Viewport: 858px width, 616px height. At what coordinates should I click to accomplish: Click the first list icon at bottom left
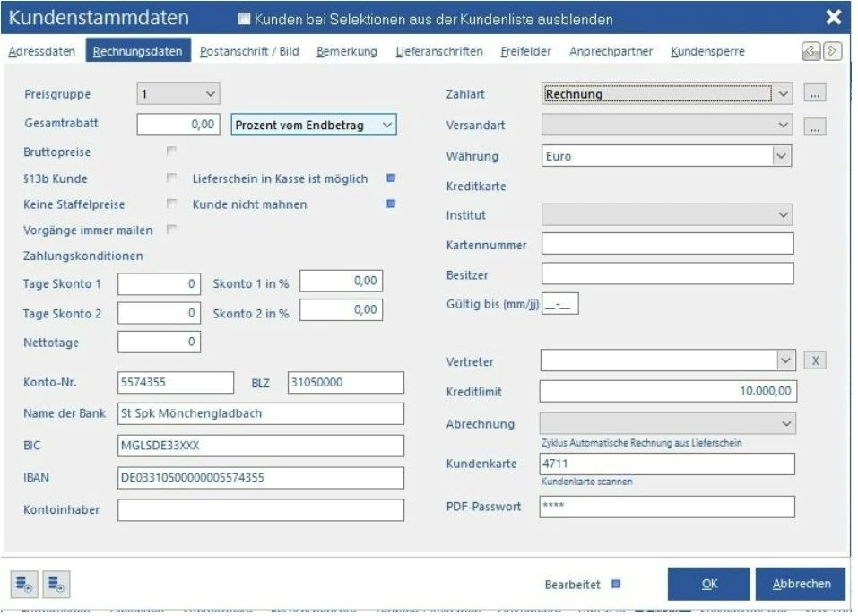(x=24, y=584)
